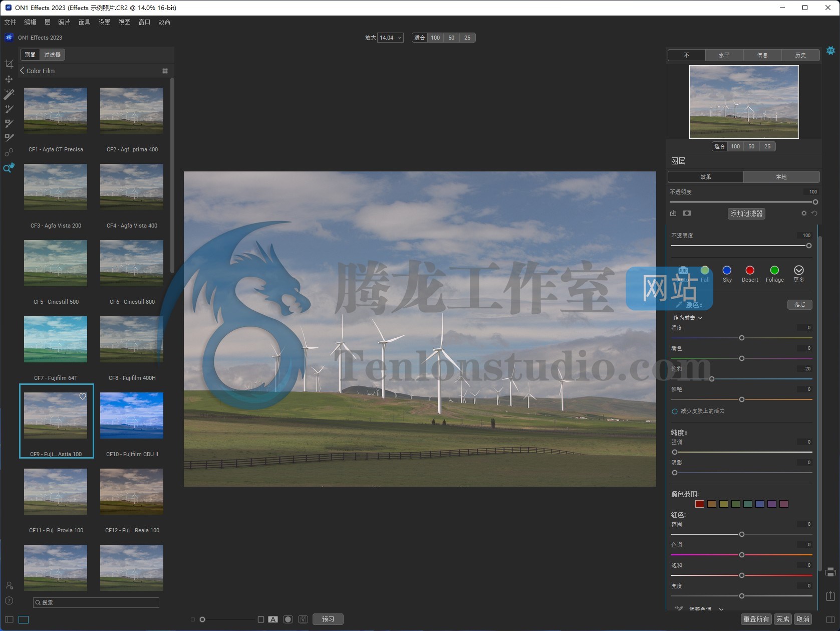Switch to the 本地 layers tab

point(781,177)
